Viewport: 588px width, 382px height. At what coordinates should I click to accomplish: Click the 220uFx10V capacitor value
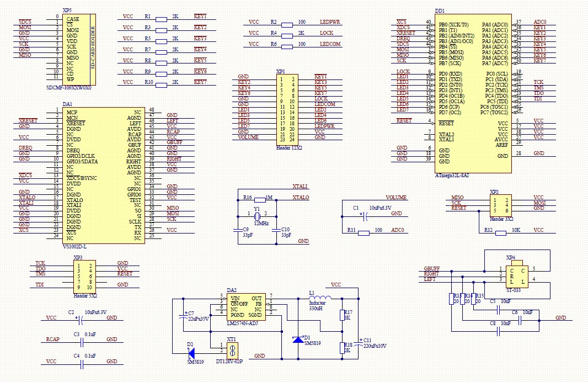(x=375, y=346)
